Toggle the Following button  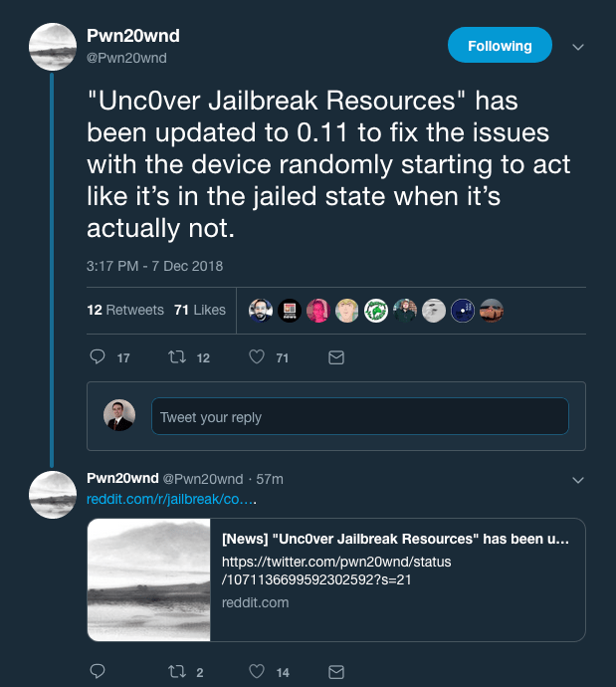500,45
